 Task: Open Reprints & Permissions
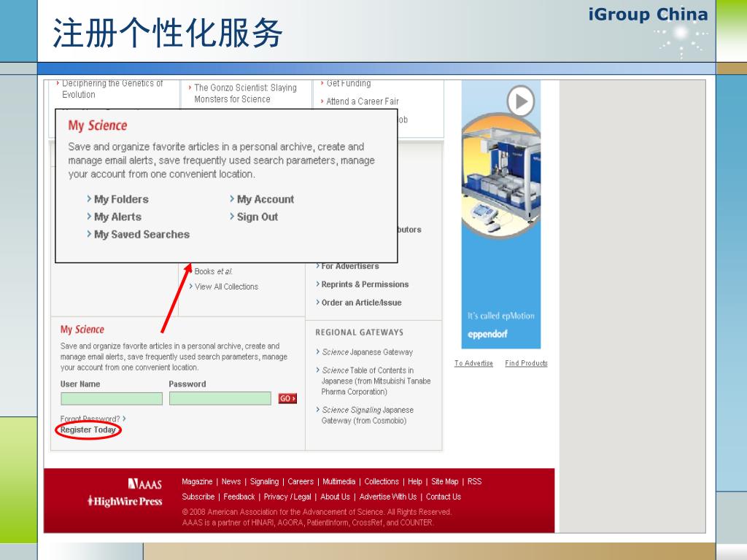tap(365, 284)
